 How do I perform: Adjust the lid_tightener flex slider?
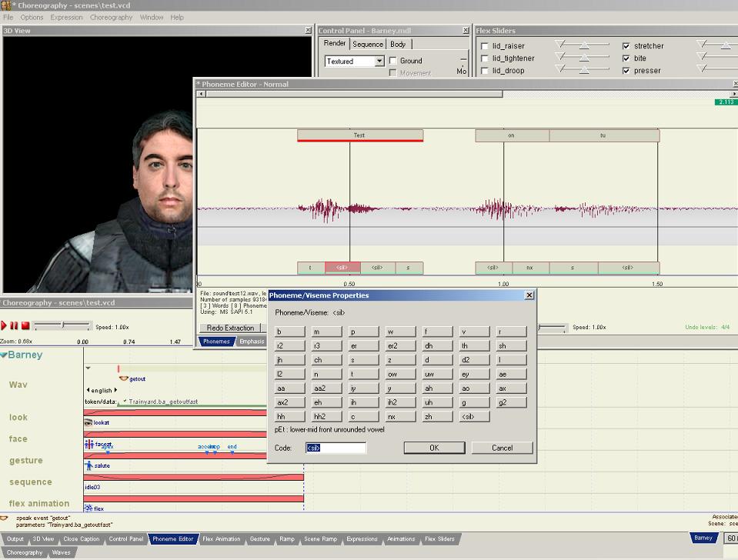tap(583, 58)
